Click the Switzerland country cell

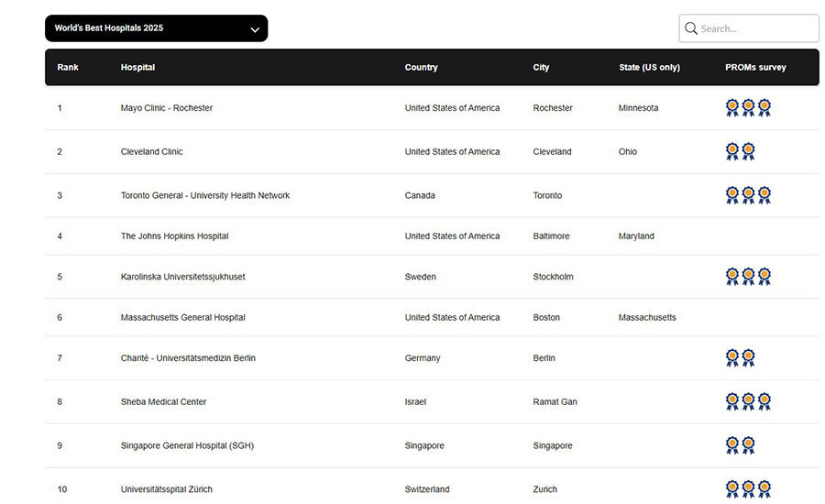(427, 489)
